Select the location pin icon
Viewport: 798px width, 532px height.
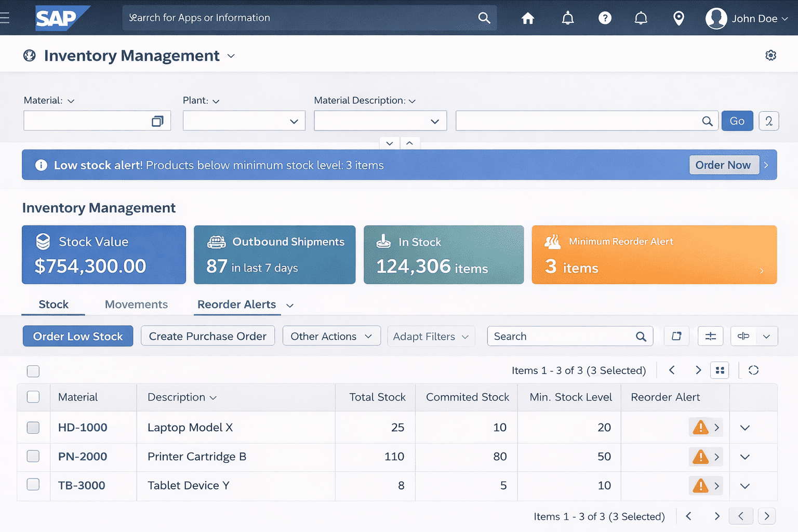(679, 18)
